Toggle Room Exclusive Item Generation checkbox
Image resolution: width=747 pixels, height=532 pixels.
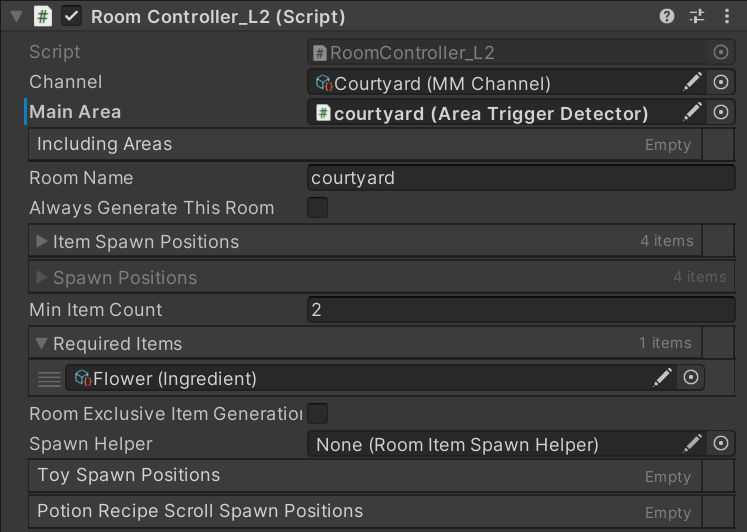(x=317, y=413)
